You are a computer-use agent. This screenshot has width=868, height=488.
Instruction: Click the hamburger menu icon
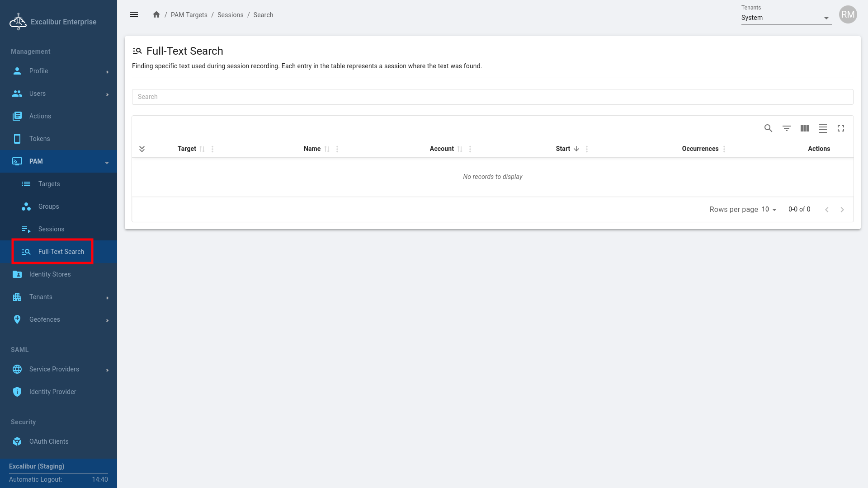(134, 15)
